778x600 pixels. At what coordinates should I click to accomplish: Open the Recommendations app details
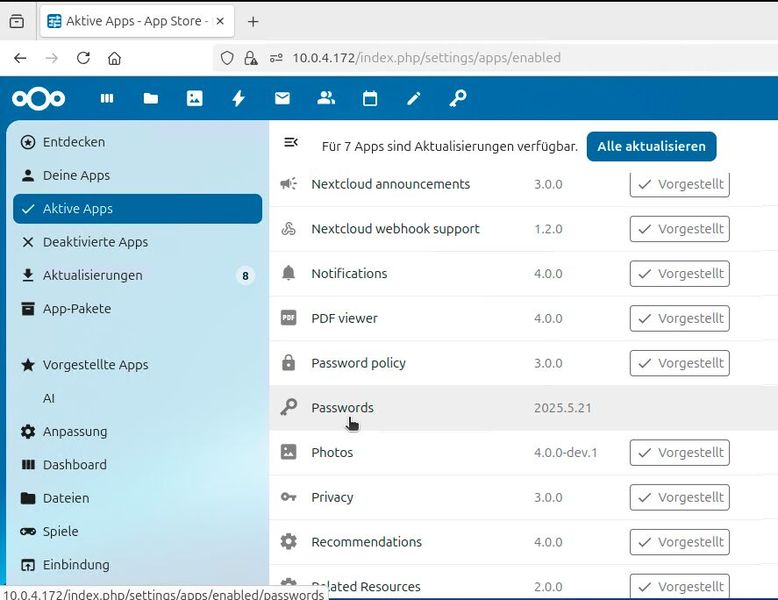coord(367,541)
